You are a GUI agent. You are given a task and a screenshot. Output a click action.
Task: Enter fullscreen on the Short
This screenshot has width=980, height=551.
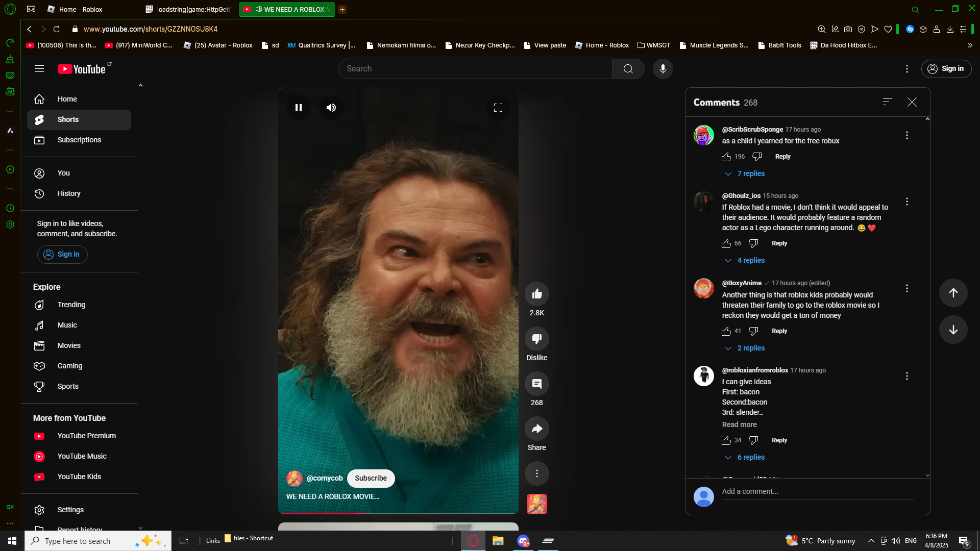pos(498,108)
